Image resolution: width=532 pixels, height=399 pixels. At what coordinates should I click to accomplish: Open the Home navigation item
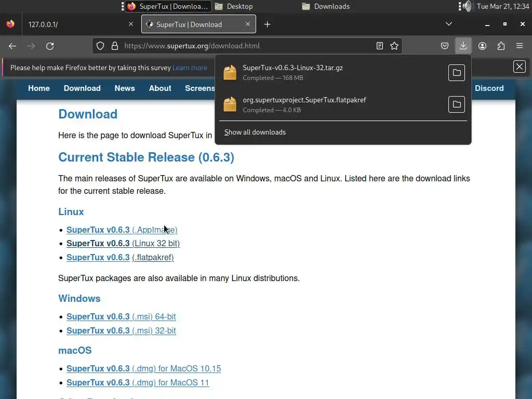pyautogui.click(x=39, y=88)
